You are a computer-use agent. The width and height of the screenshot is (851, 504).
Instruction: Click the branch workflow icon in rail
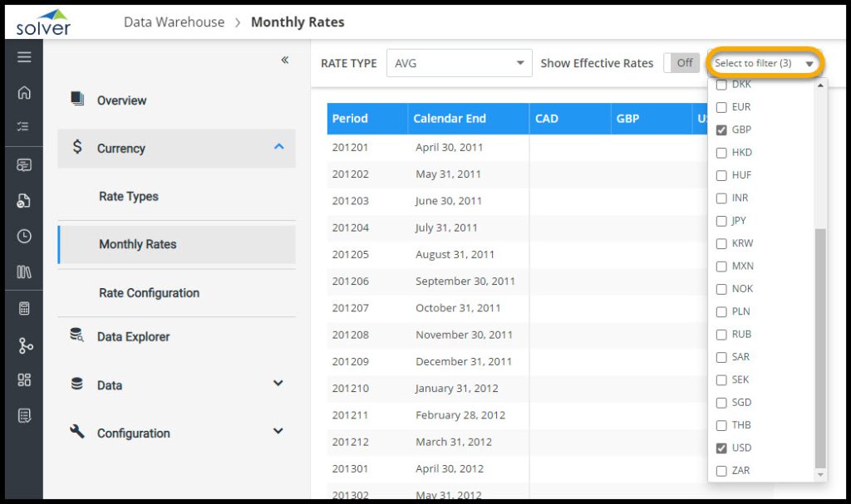(24, 345)
